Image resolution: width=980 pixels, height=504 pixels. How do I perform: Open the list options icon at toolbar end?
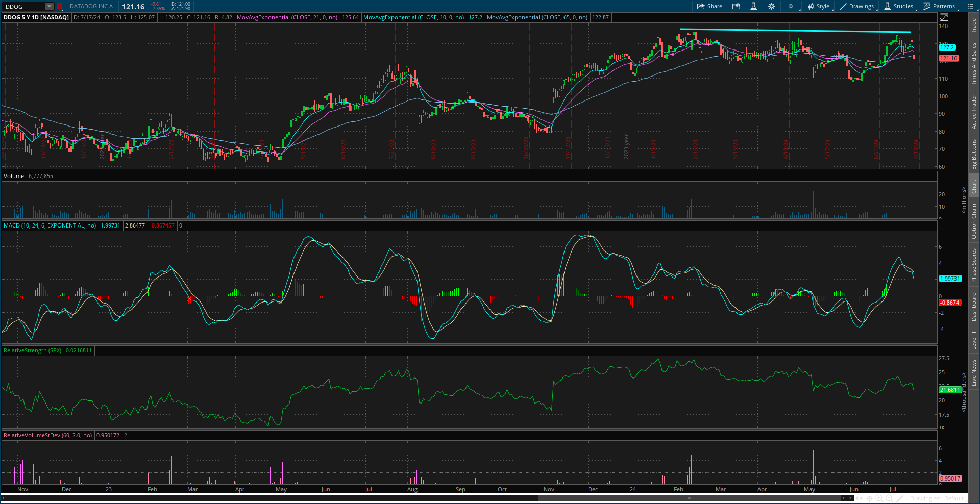point(970,6)
